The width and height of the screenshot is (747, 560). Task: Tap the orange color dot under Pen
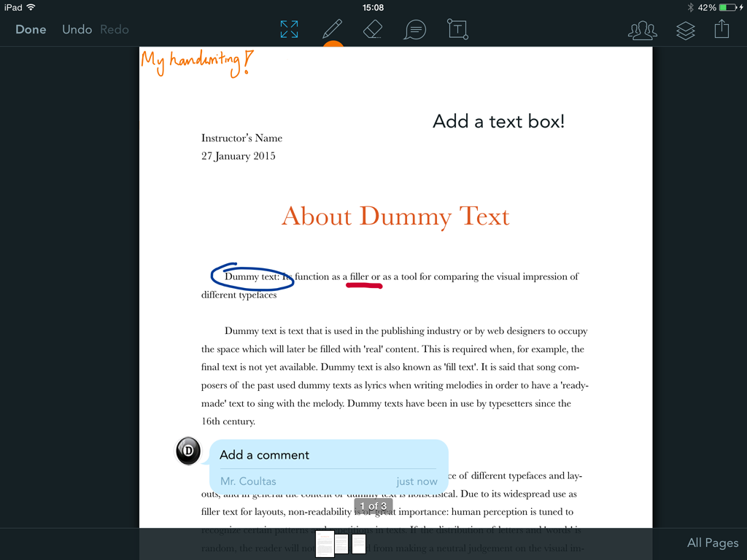[x=333, y=43]
